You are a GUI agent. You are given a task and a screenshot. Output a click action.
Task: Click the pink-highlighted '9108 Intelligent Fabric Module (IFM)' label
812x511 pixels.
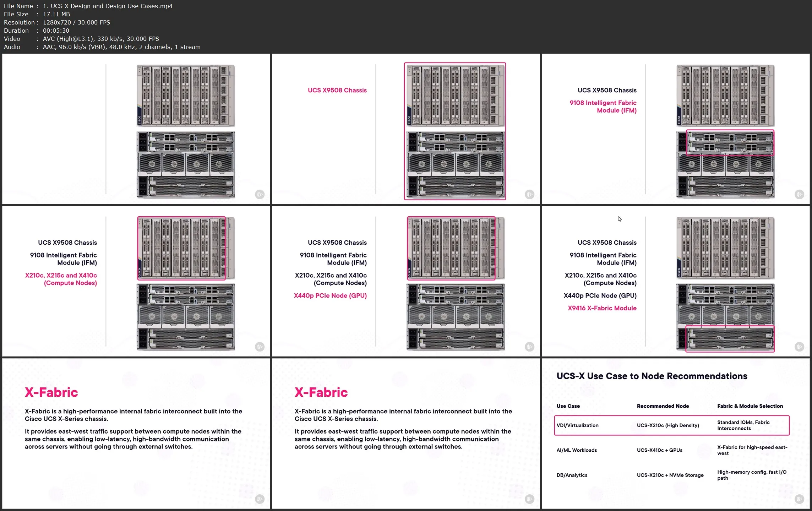tap(603, 107)
